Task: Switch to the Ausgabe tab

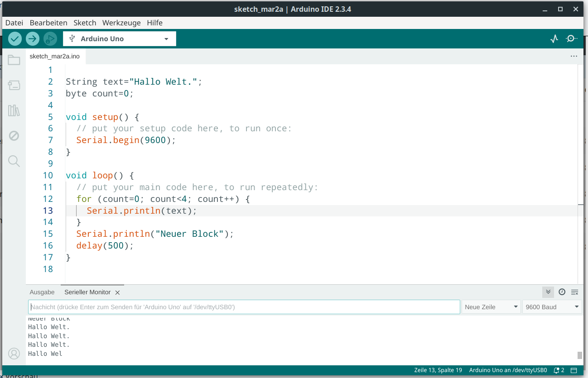Action: tap(42, 292)
